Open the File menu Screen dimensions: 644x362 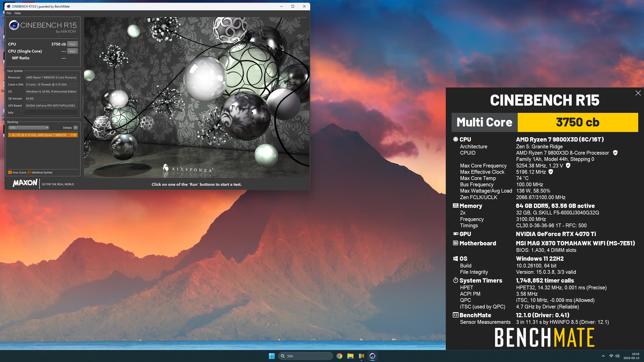[9, 13]
